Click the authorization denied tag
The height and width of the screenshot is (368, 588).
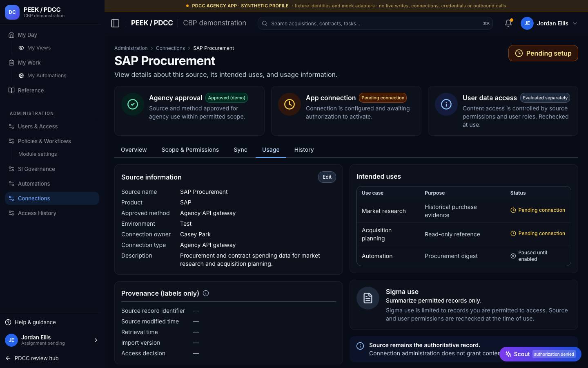click(554, 354)
